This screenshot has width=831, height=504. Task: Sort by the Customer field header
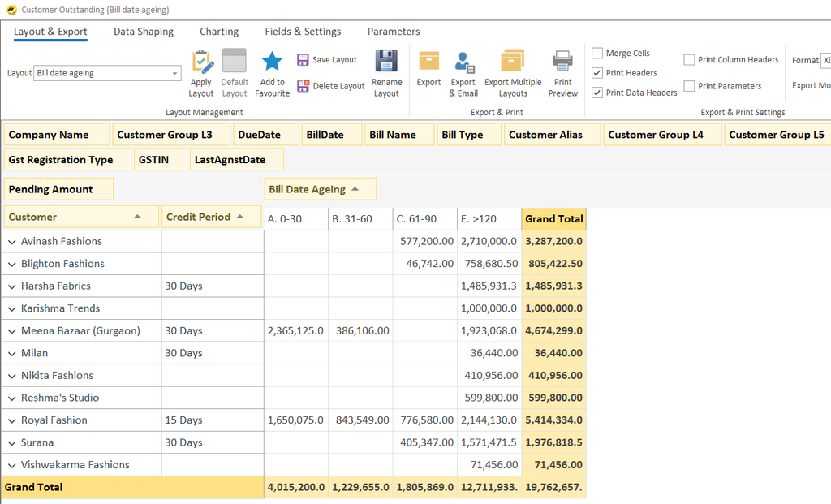[x=81, y=217]
